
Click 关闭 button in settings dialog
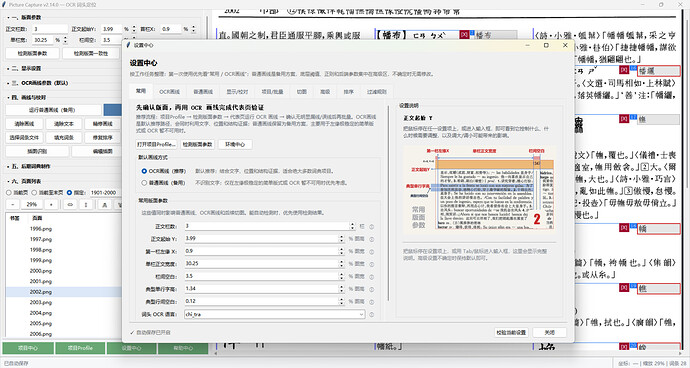[550, 332]
